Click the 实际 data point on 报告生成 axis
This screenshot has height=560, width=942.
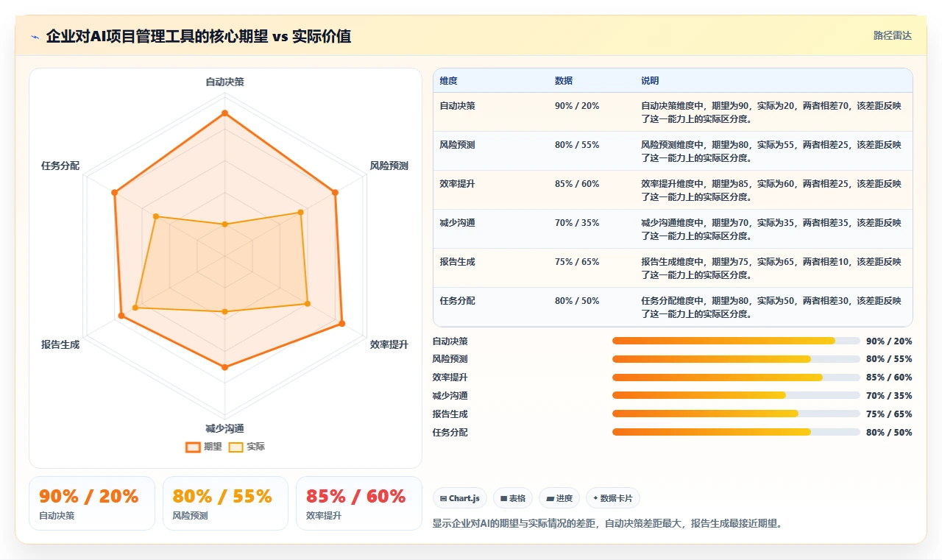[135, 308]
